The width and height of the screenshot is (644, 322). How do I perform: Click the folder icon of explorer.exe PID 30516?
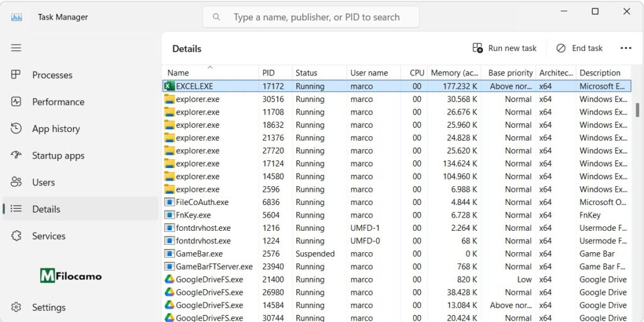click(169, 99)
